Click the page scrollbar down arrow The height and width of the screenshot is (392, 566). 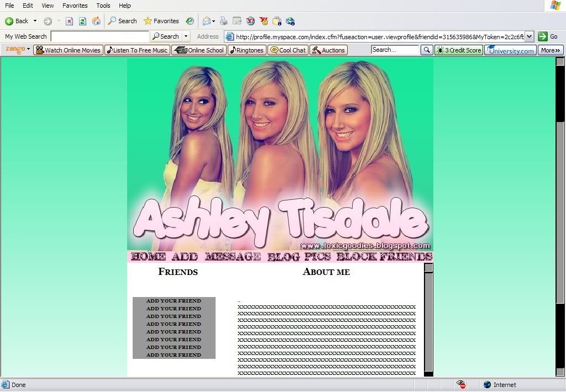pyautogui.click(x=560, y=372)
